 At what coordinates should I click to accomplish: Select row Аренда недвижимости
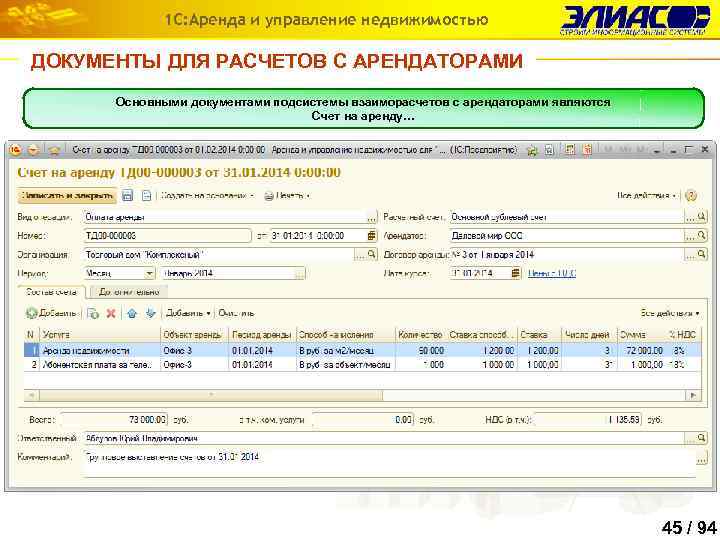363,350
